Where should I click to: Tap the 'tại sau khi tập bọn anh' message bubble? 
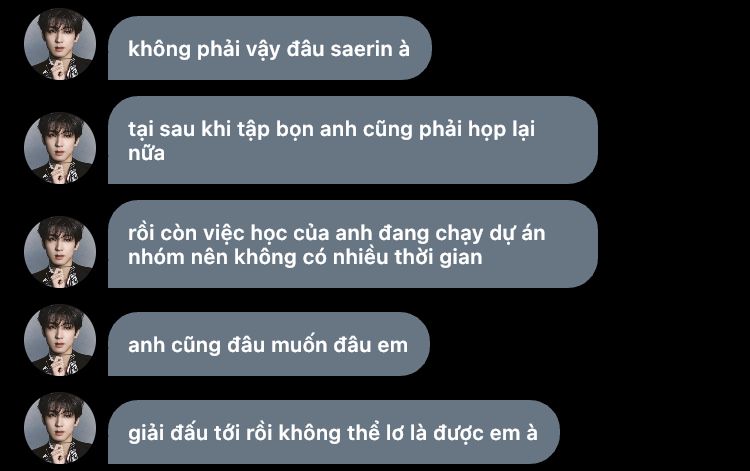pyautogui.click(x=353, y=140)
